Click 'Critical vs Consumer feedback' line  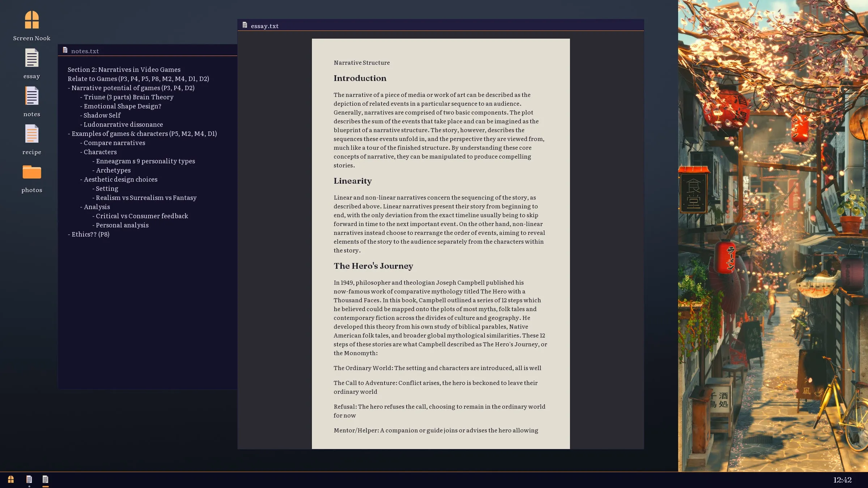(140, 216)
